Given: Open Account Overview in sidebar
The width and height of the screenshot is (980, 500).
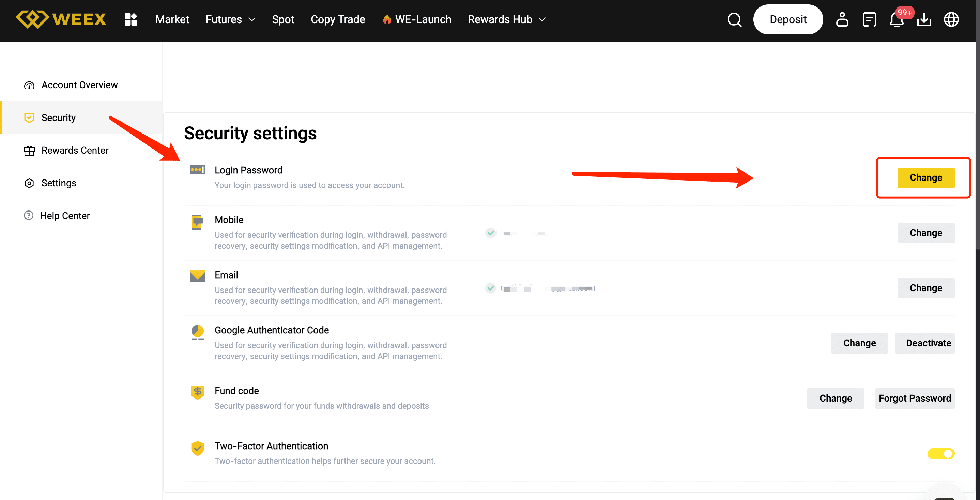Looking at the screenshot, I should (79, 85).
